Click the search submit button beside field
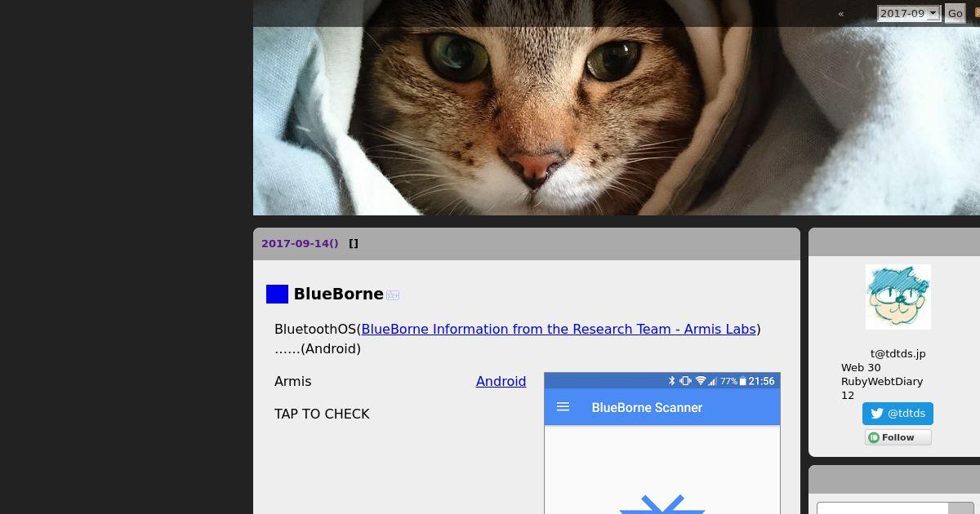The width and height of the screenshot is (980, 514). pyautogui.click(x=960, y=507)
